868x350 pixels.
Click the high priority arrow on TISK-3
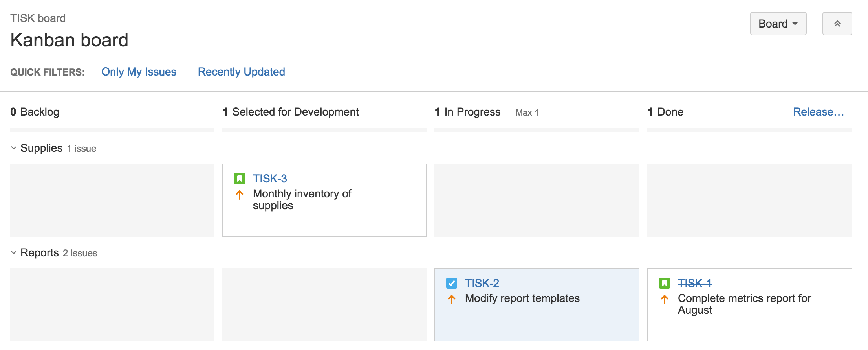pos(240,195)
